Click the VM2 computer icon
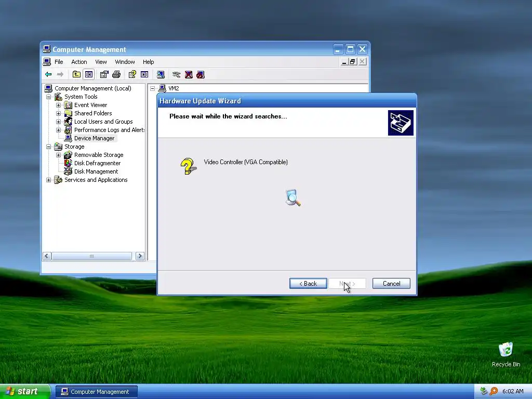Screen dimensions: 532x399 pos(162,88)
